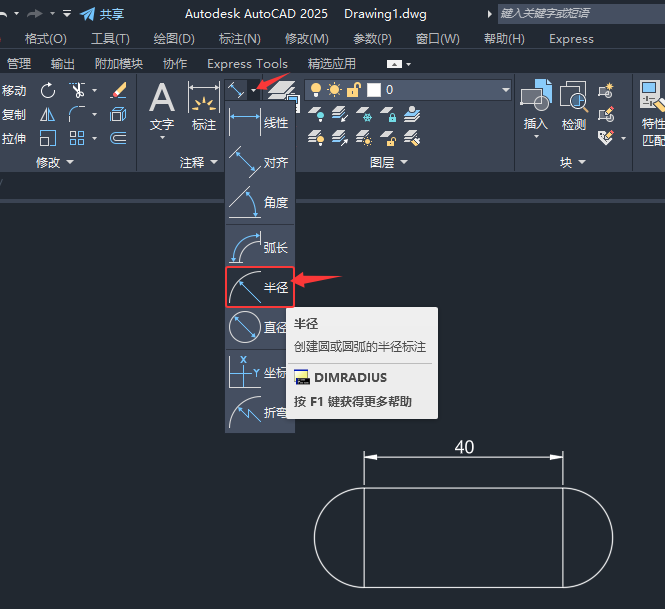Open dropdown arrow next to Trim
This screenshot has width=665, height=609.
pyautogui.click(x=94, y=90)
